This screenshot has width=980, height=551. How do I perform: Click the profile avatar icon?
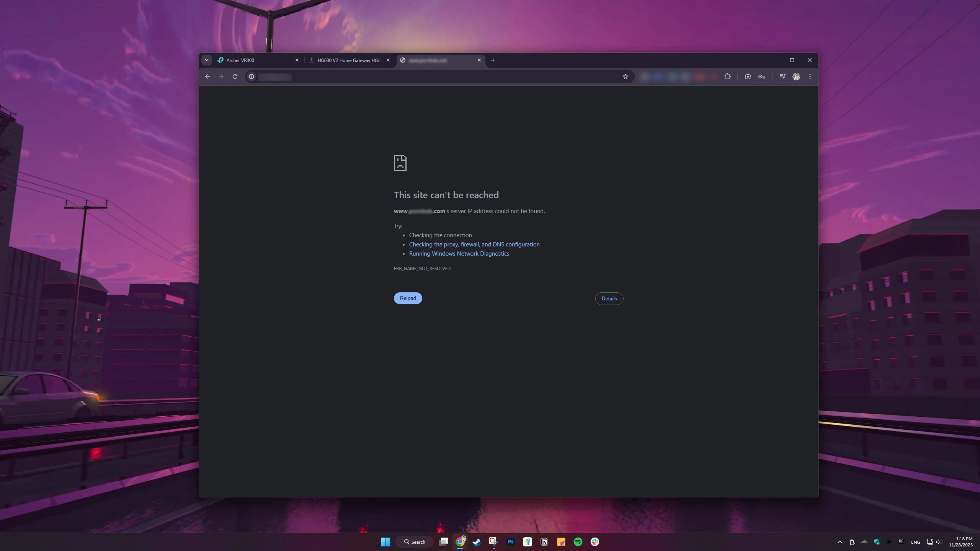(x=796, y=77)
